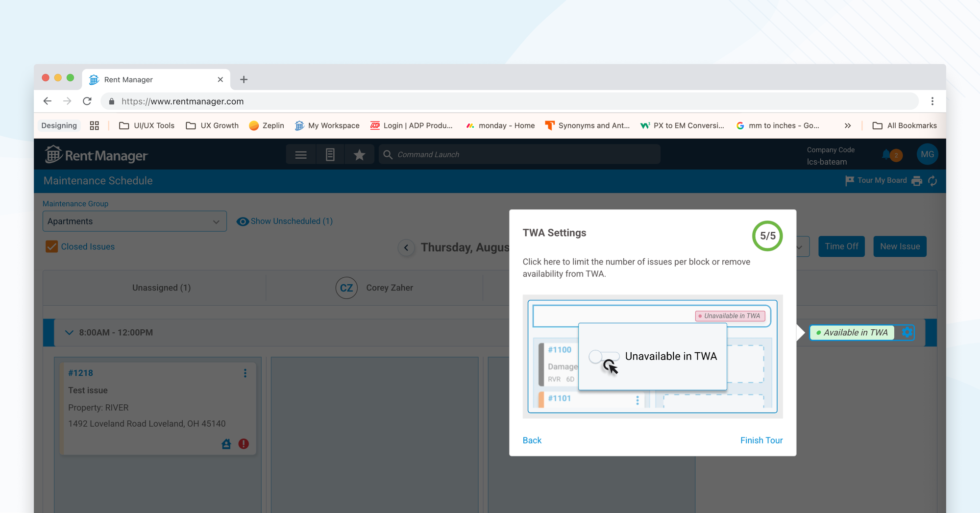Go to previous day with left chevron

[406, 247]
